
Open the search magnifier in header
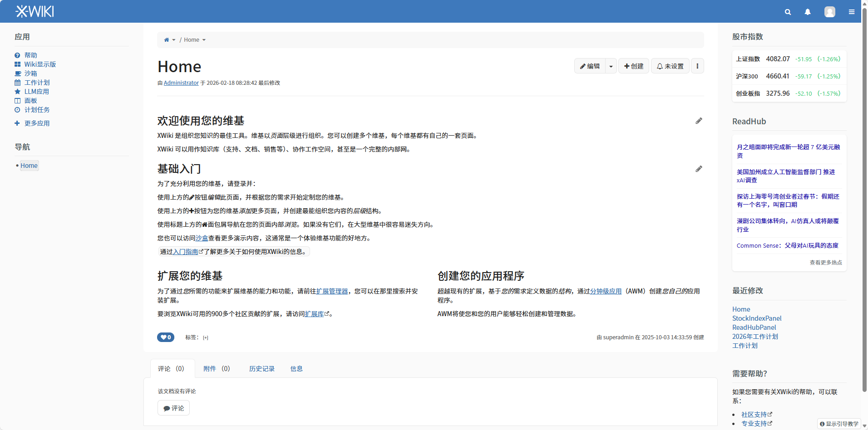pyautogui.click(x=788, y=12)
